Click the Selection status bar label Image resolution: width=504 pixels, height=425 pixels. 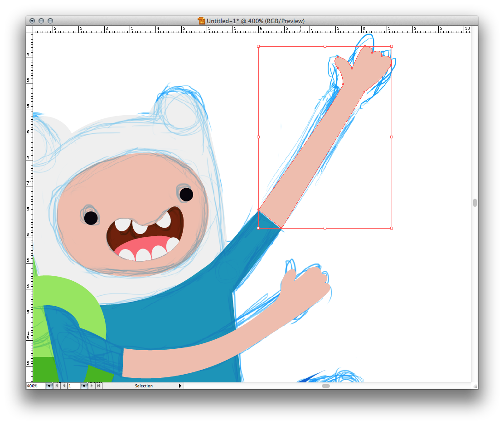pos(144,386)
